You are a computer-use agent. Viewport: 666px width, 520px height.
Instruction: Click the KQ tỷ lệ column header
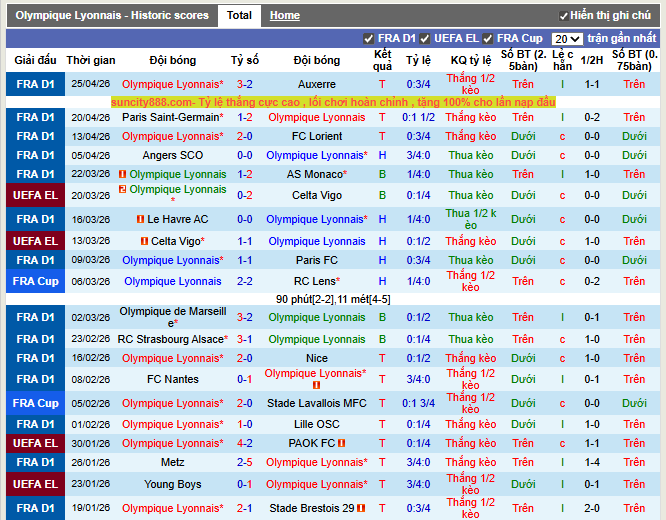pos(471,60)
